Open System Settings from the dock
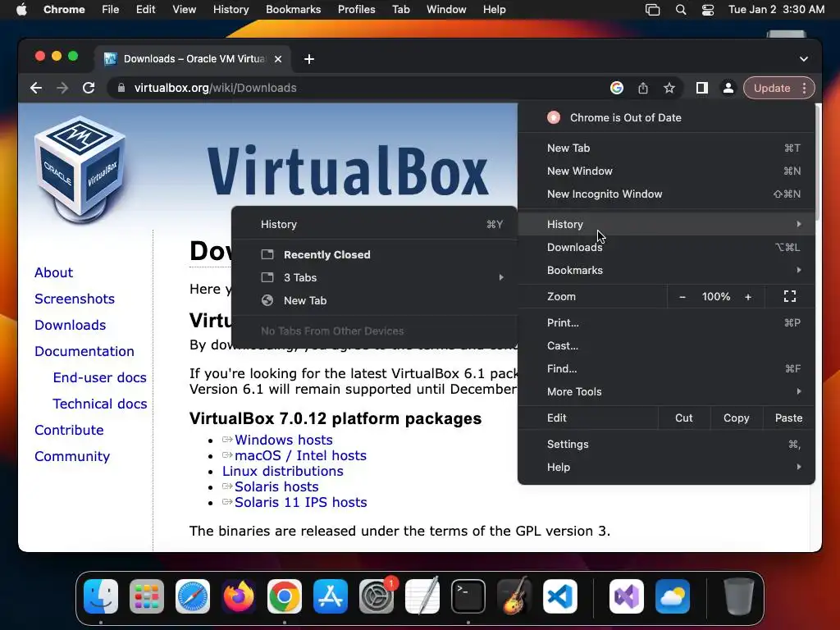This screenshot has height=630, width=840. (x=376, y=596)
